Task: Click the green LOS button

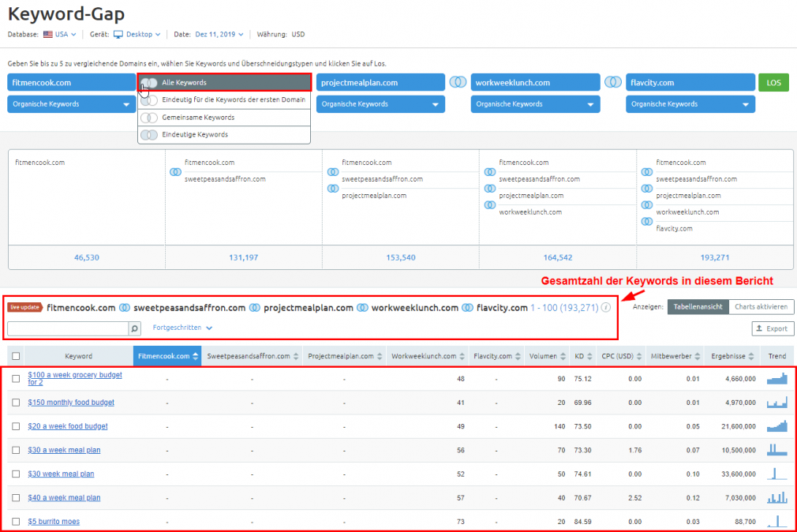Action: pos(773,82)
